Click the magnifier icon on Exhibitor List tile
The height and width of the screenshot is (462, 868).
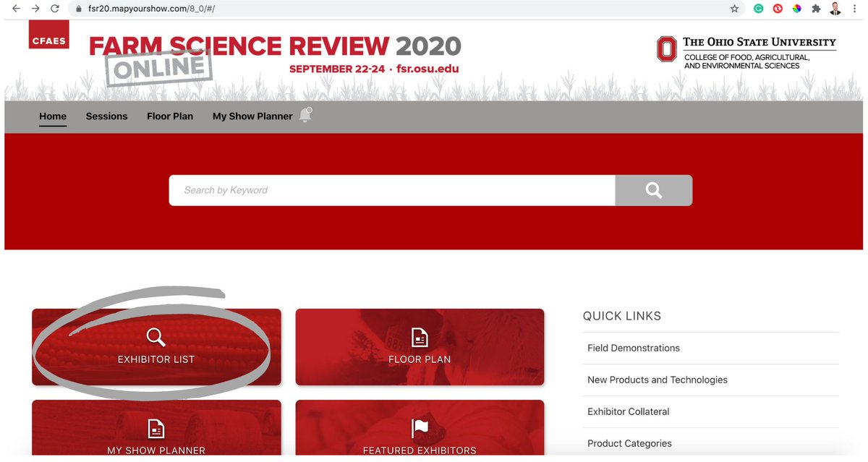[x=156, y=337]
